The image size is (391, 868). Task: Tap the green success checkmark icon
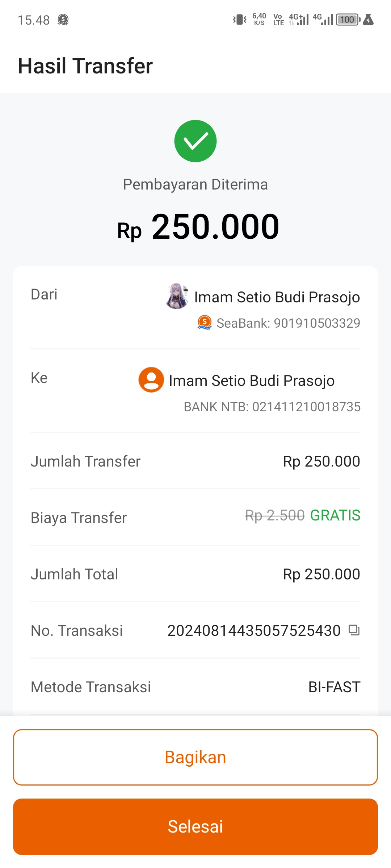[x=195, y=141]
